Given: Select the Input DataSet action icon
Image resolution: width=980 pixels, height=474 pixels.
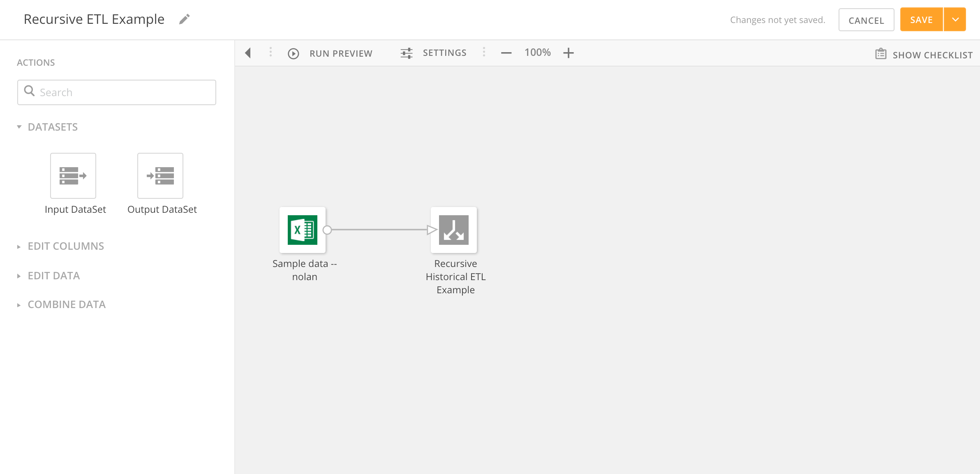Looking at the screenshot, I should (x=73, y=175).
